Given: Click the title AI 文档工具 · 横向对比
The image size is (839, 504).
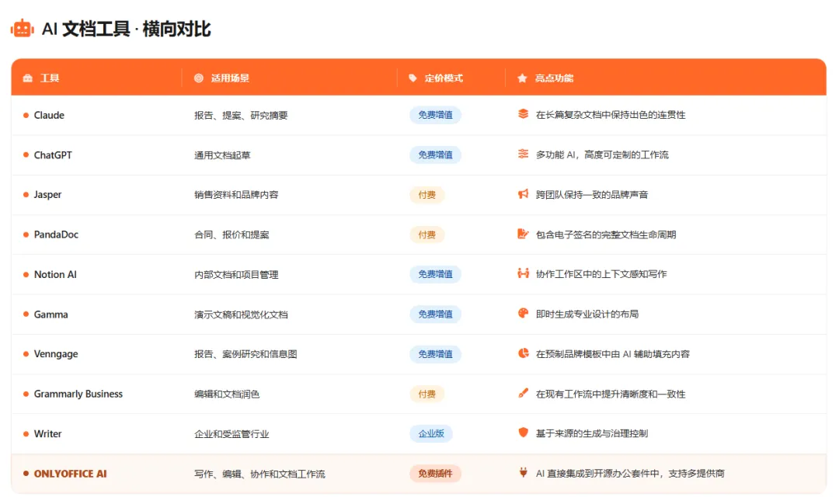Looking at the screenshot, I should [126, 29].
